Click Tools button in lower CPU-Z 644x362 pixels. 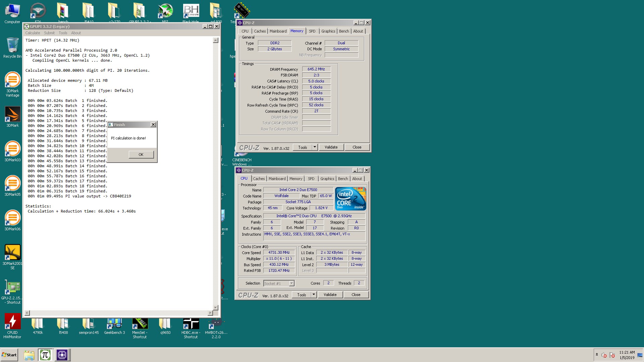tap(302, 295)
